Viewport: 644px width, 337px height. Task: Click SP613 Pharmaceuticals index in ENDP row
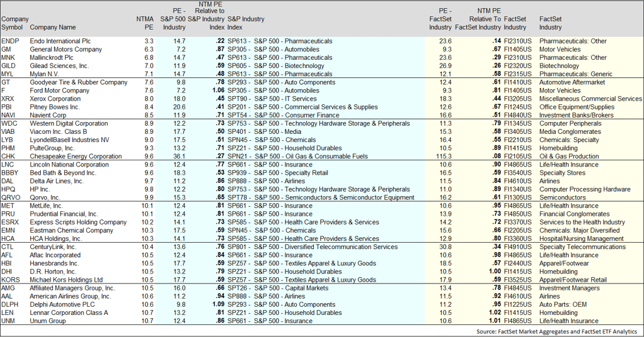(280, 41)
